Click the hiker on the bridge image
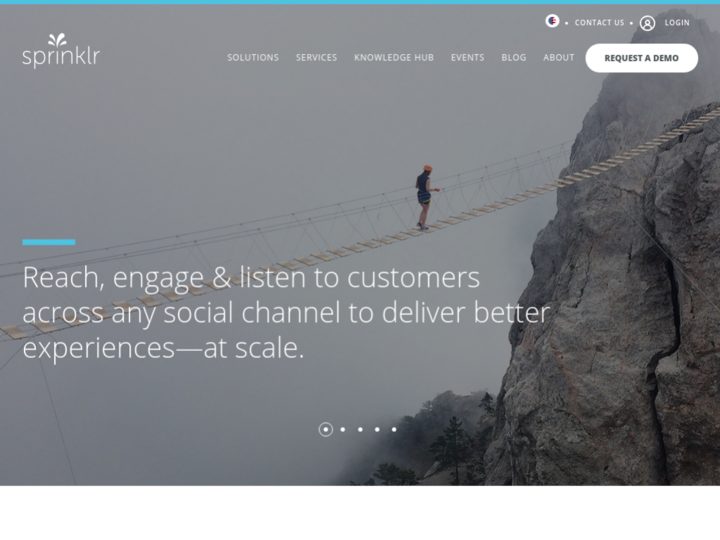Screen dimensions: 720x540 [x=426, y=197]
